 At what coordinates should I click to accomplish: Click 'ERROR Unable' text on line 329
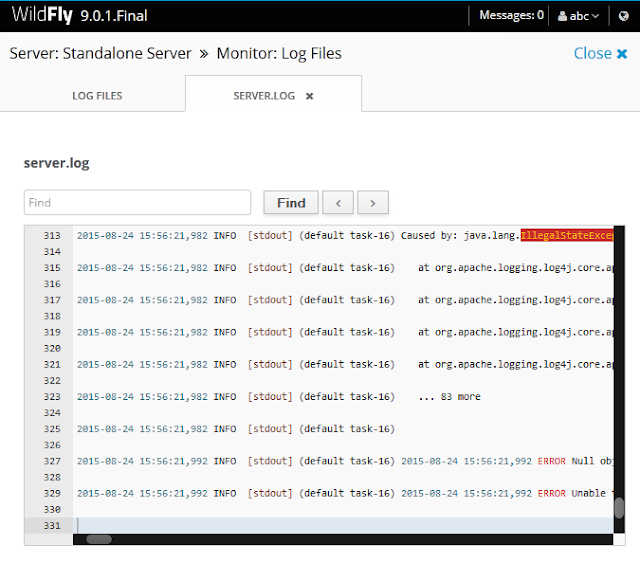coord(571,494)
